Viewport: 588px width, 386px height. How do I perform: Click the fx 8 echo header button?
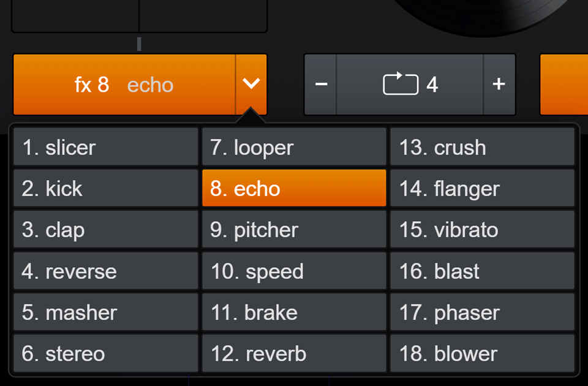click(123, 84)
